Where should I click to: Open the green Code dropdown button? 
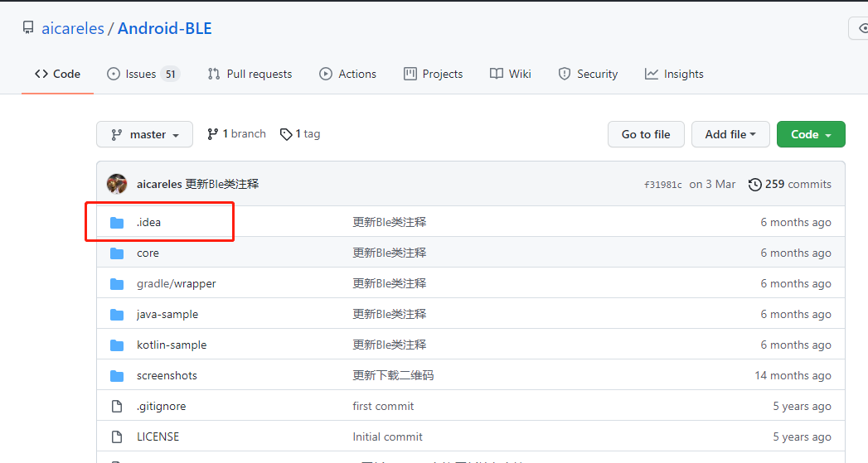point(811,134)
